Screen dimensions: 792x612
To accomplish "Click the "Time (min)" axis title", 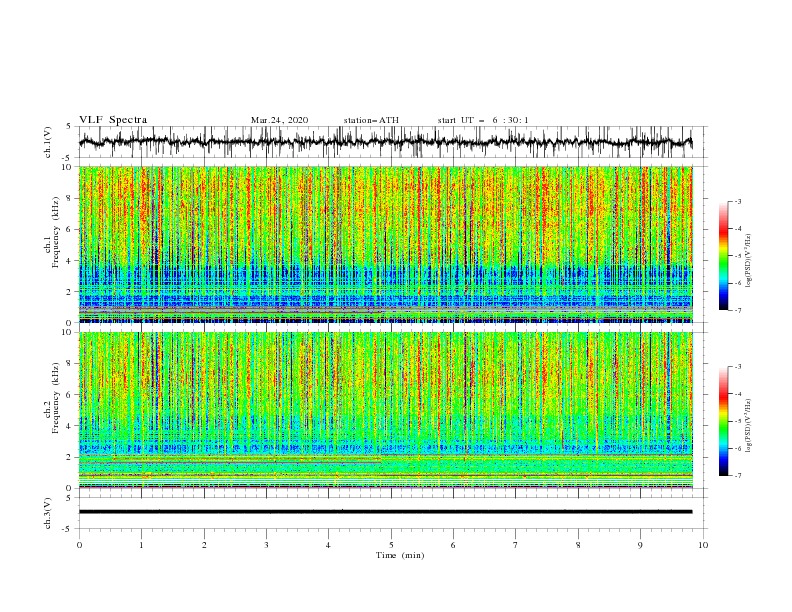I will 400,555.
